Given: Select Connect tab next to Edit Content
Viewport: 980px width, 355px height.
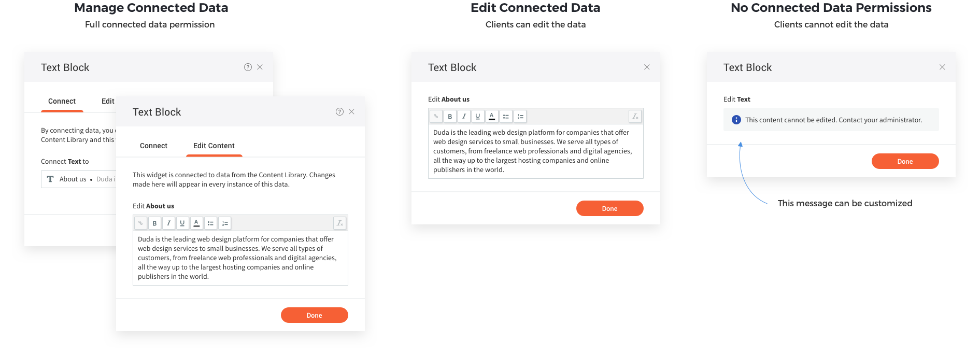Looking at the screenshot, I should point(153,146).
